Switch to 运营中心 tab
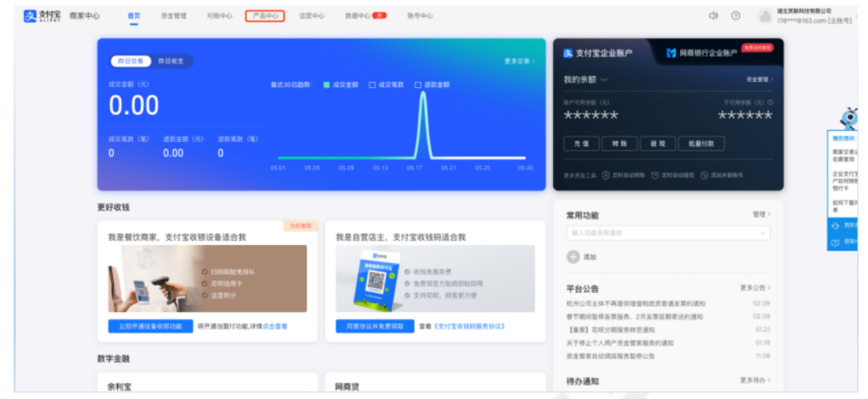868x399 pixels. pos(312,16)
